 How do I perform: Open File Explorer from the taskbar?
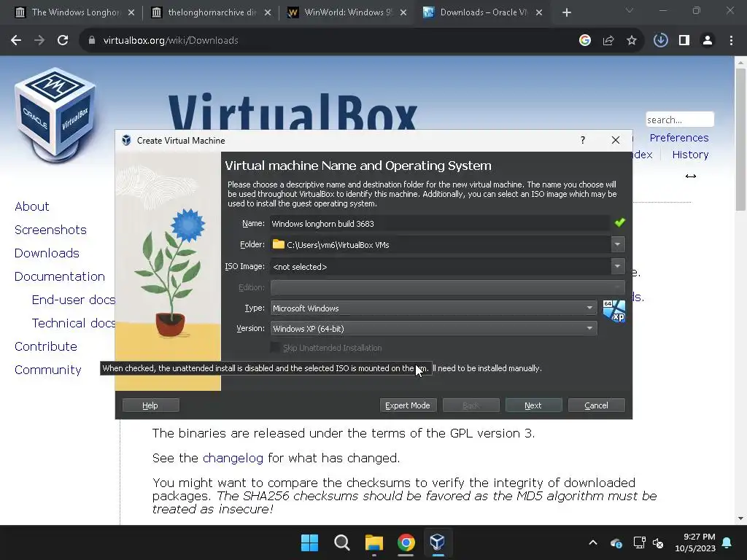[374, 542]
